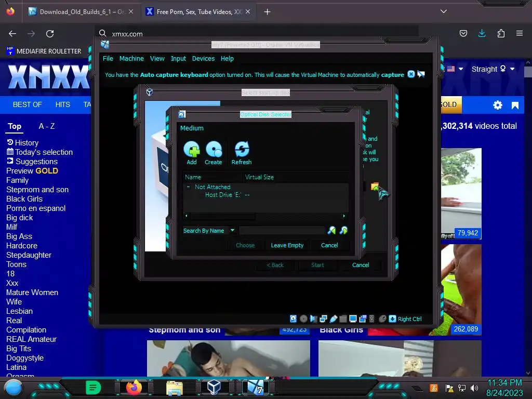Click the Save to Pocket icon
The width and height of the screenshot is (532, 399).
click(x=463, y=33)
